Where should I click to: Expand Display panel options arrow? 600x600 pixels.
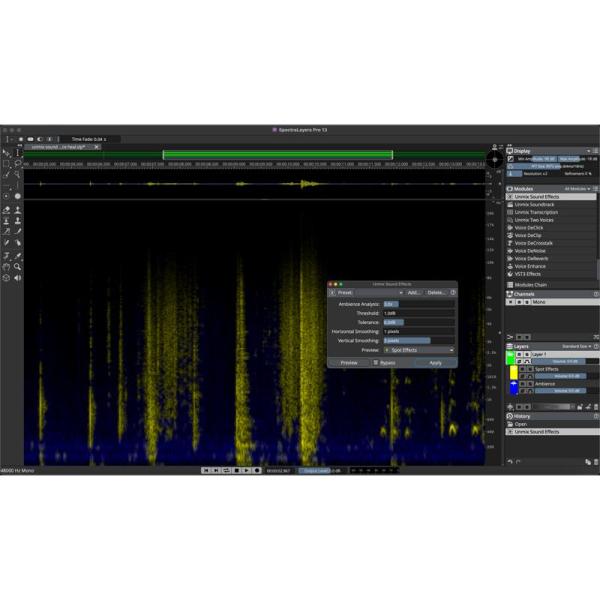point(589,151)
